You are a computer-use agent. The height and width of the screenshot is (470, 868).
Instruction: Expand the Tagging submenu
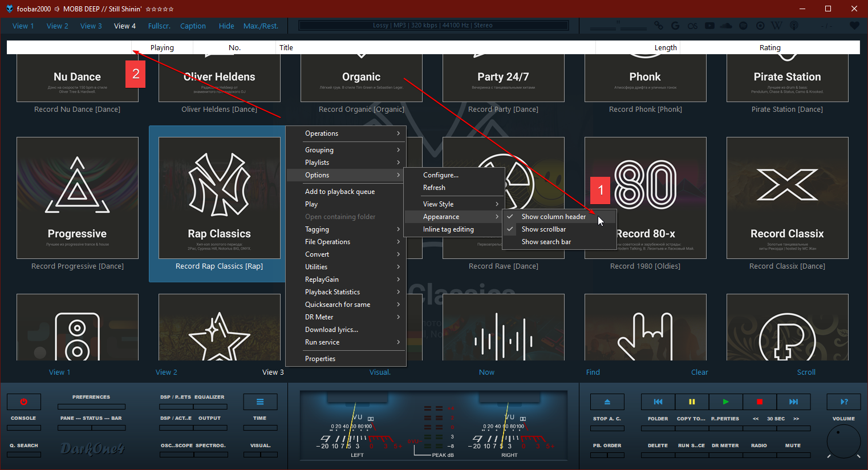point(346,229)
